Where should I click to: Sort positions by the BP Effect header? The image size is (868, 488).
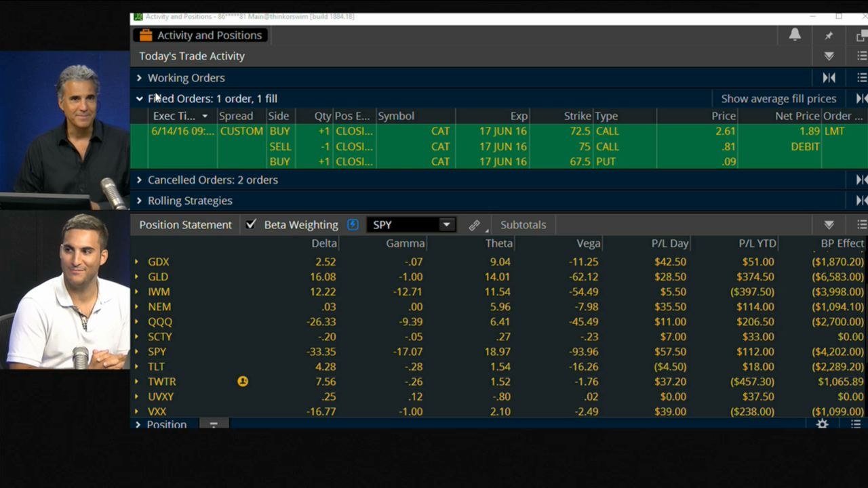842,243
